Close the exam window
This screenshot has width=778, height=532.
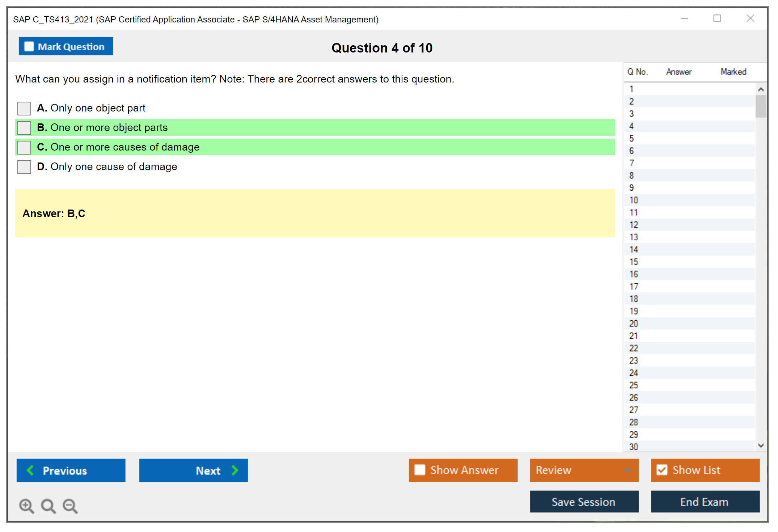[x=750, y=18]
